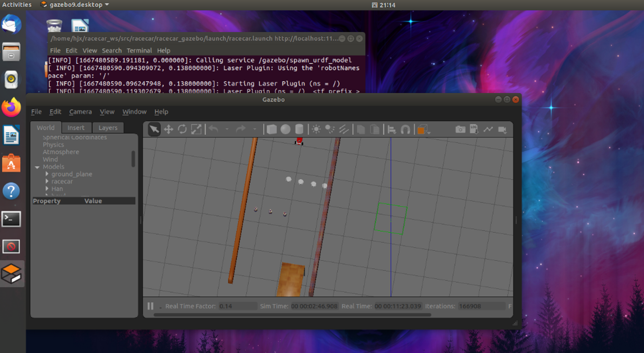Click the world tree vertical scrollbar

(x=133, y=159)
